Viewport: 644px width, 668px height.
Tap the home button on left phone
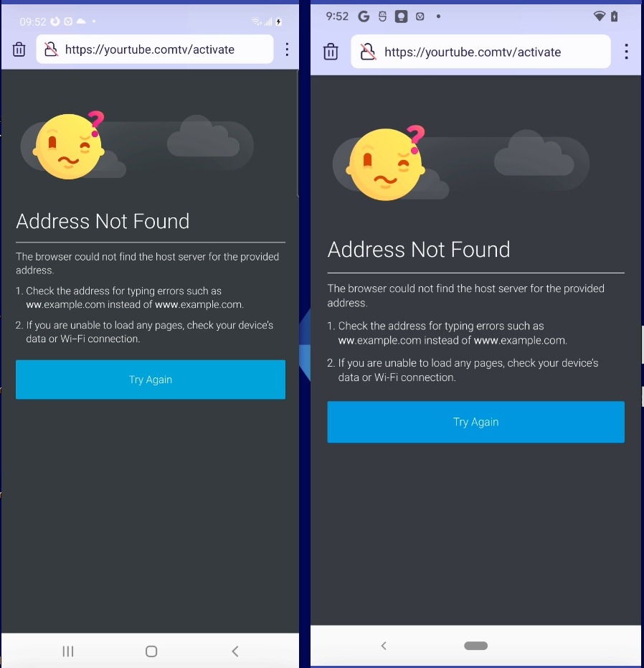151,651
